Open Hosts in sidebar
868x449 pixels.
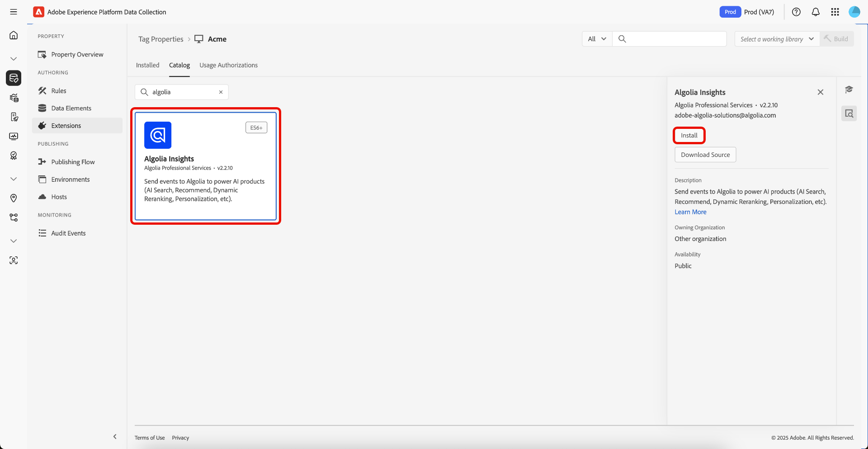click(77, 197)
